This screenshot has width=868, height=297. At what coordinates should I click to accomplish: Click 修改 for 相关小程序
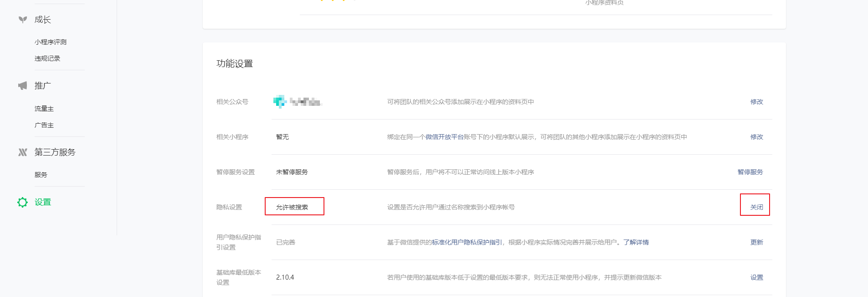tap(757, 137)
